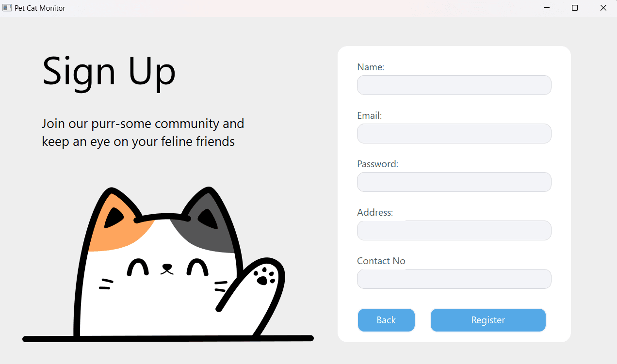Maximize the Pet Cat Monitor window
This screenshot has height=364, width=617.
click(x=575, y=8)
